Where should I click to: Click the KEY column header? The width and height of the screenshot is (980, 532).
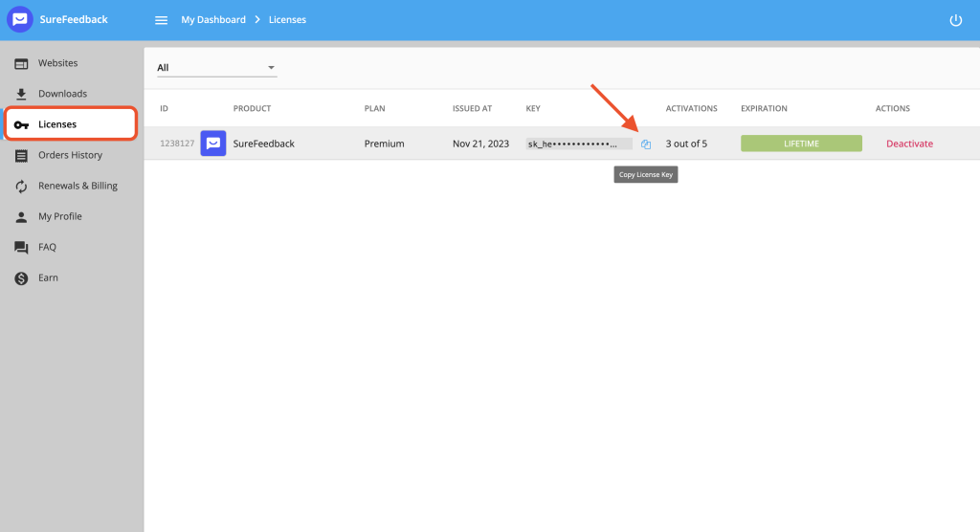(533, 108)
